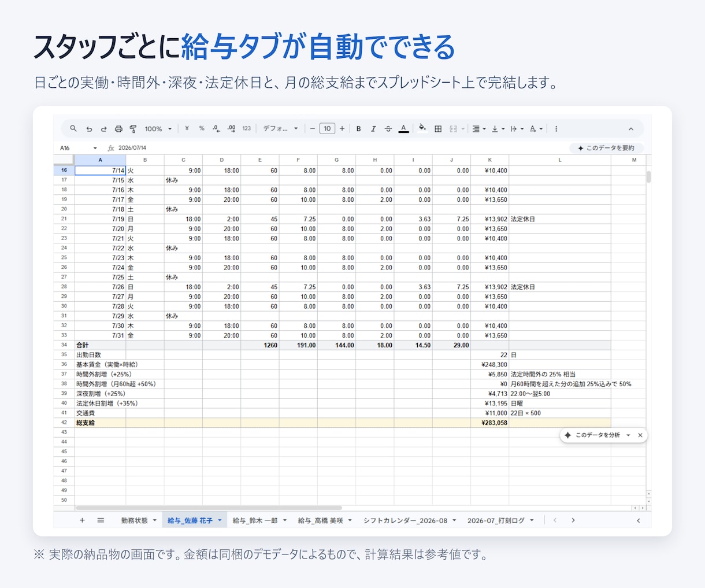
Task: Open the font family dropdown
Action: click(x=280, y=129)
